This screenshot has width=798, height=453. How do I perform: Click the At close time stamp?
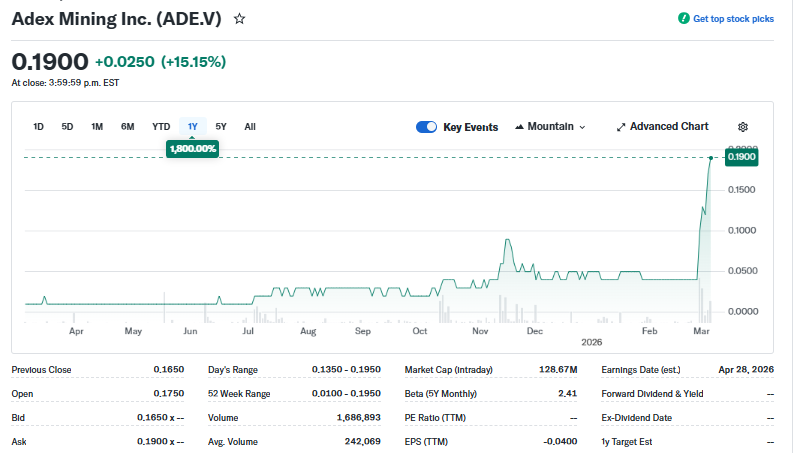65,82
